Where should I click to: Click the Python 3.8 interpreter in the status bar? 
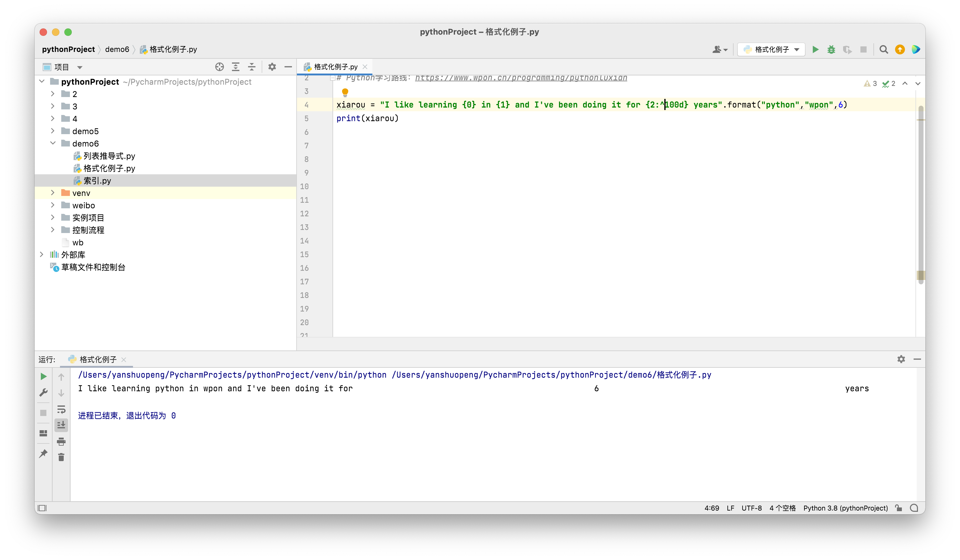click(845, 508)
